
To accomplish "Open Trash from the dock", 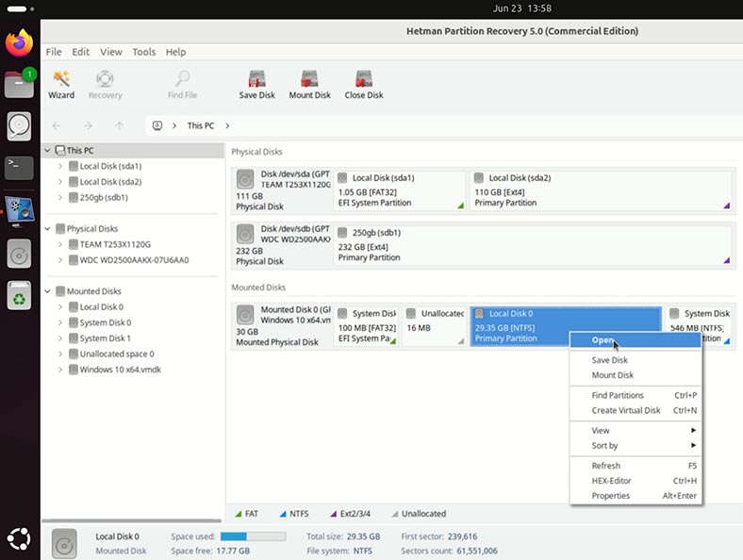I will (x=20, y=295).
